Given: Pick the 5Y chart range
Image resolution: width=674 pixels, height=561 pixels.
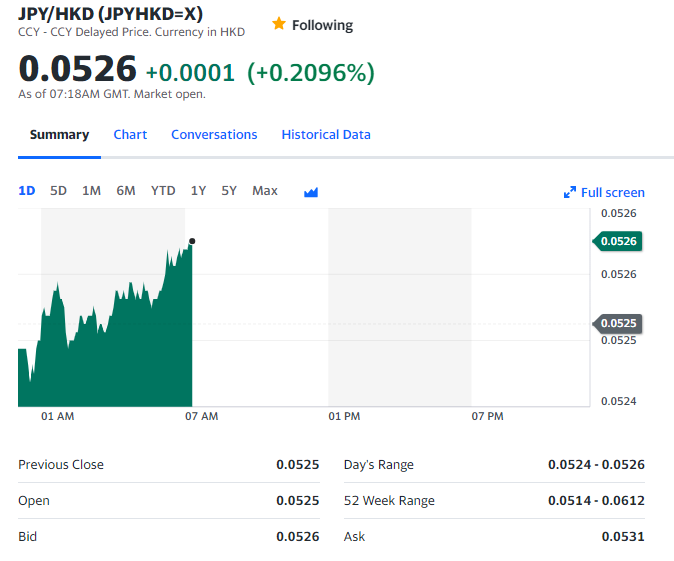Looking at the screenshot, I should click(229, 191).
